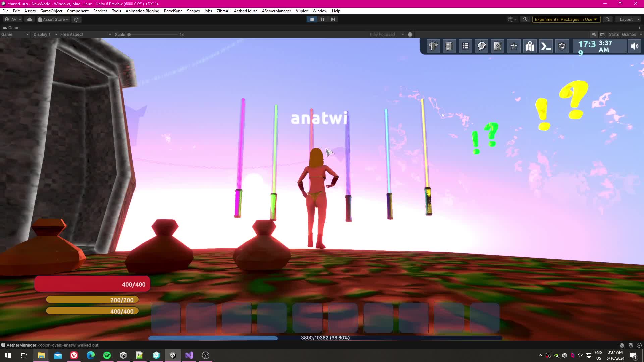644x362 pixels.
Task: Click the Experimental Packages In Use button
Action: 566,19
